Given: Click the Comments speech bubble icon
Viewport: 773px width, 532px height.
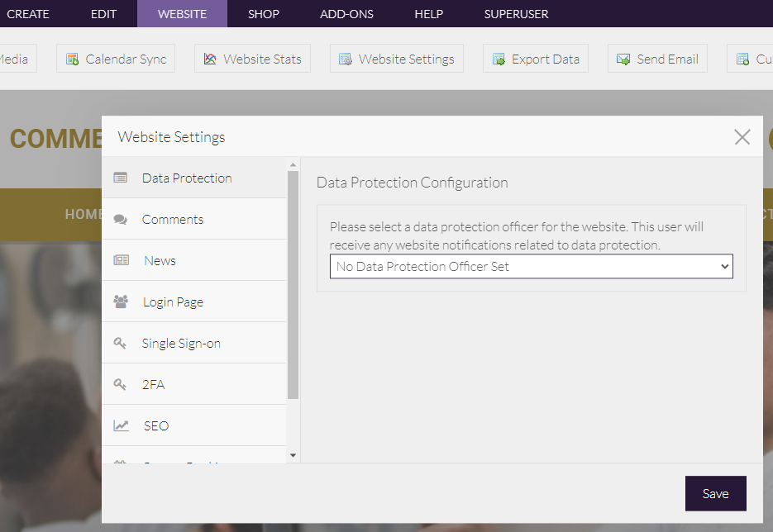Looking at the screenshot, I should 120,219.
